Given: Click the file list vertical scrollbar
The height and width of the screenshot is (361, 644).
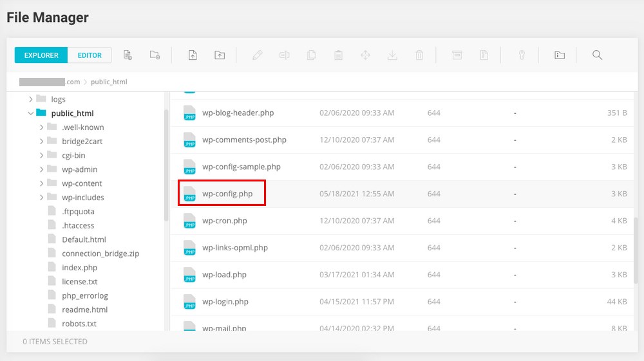Looking at the screenshot, I should coord(636,250).
